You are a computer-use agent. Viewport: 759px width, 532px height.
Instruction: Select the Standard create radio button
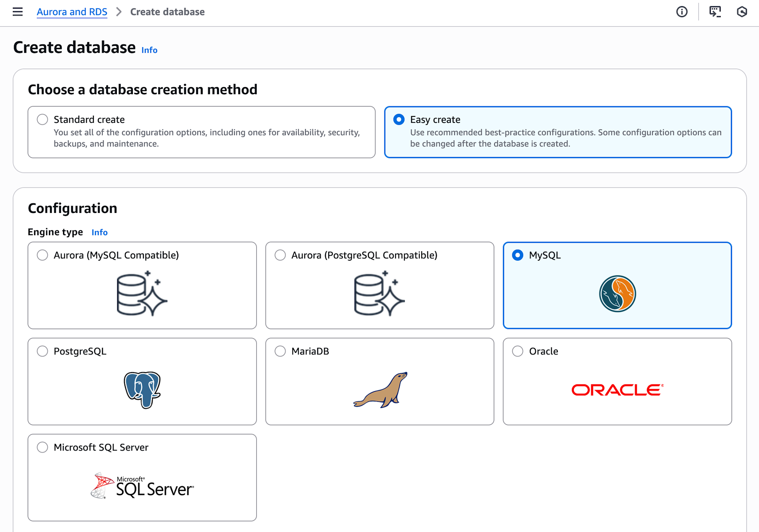pyautogui.click(x=43, y=120)
